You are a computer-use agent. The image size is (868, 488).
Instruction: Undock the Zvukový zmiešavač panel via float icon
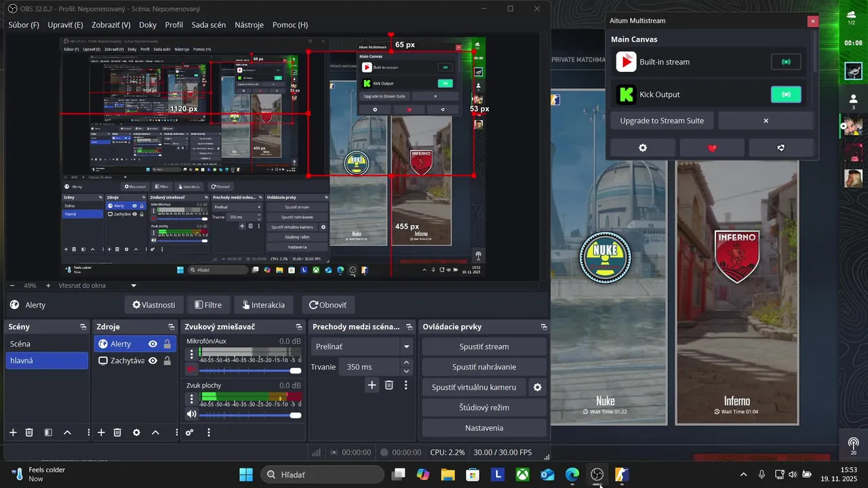pos(299,327)
